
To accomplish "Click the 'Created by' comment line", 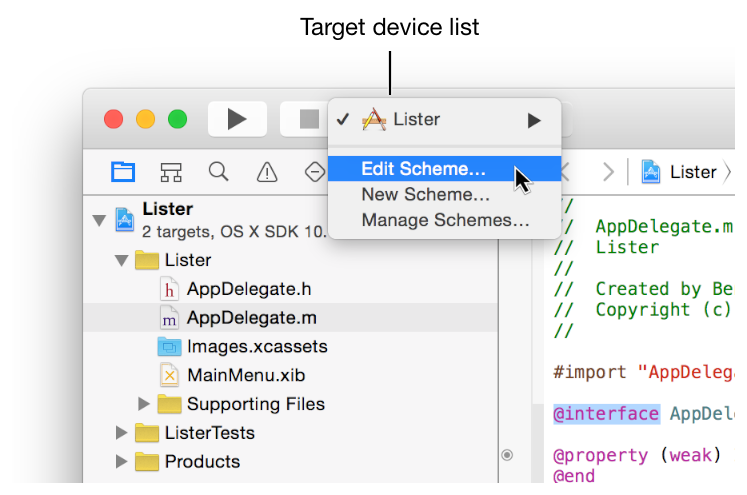I will (x=643, y=289).
